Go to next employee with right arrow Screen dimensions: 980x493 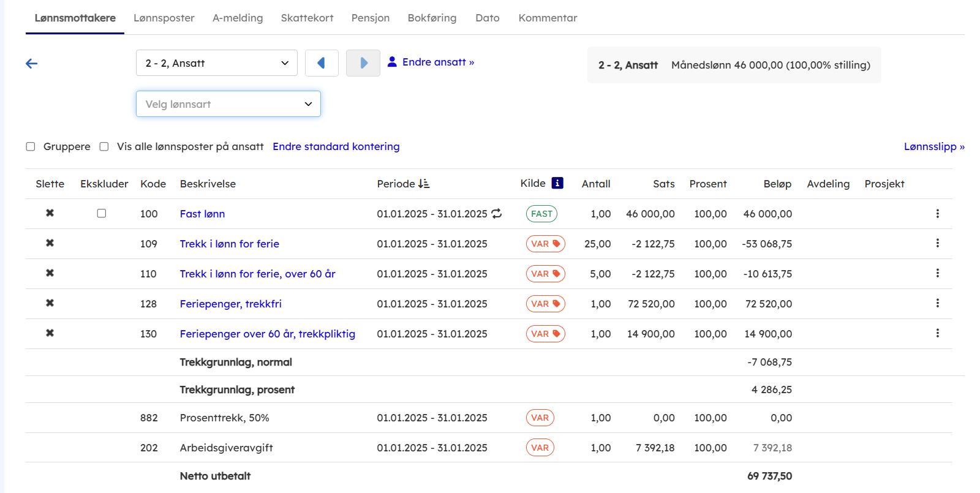(363, 63)
